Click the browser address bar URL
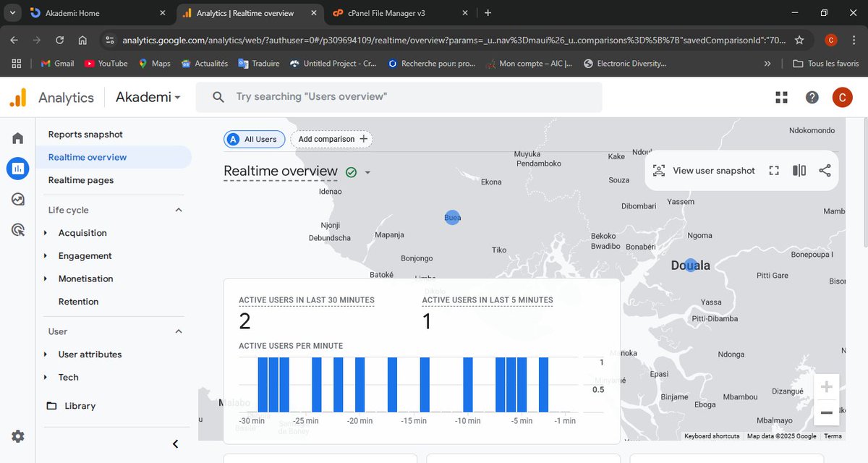 pyautogui.click(x=452, y=41)
